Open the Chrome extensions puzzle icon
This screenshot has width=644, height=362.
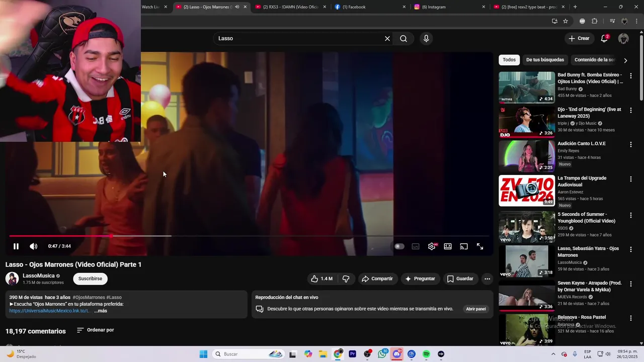[x=595, y=21]
